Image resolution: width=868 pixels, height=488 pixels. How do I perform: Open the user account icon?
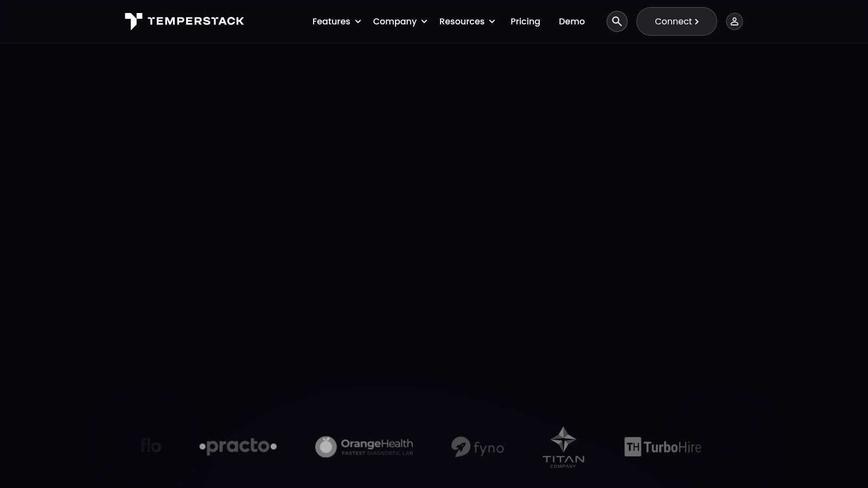(x=735, y=21)
